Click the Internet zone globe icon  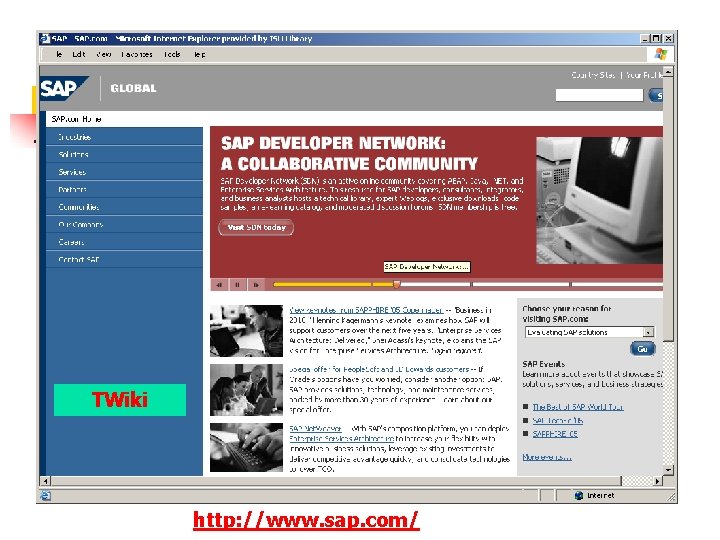click(579, 495)
